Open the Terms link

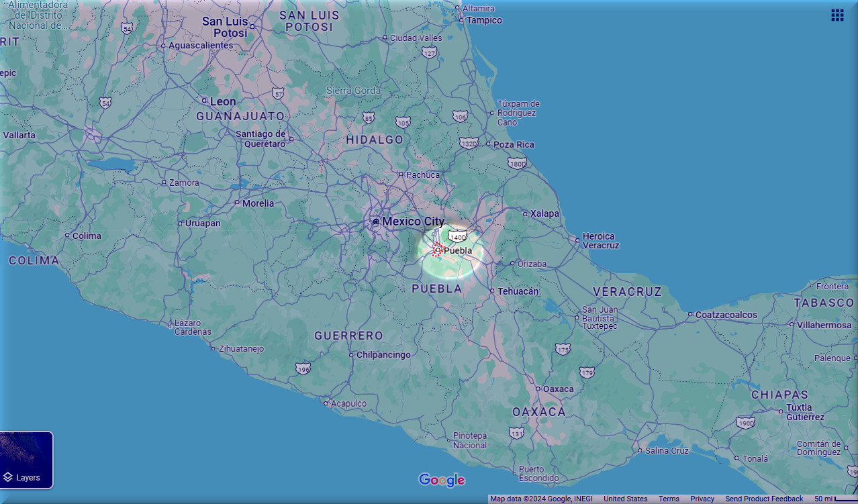point(668,499)
